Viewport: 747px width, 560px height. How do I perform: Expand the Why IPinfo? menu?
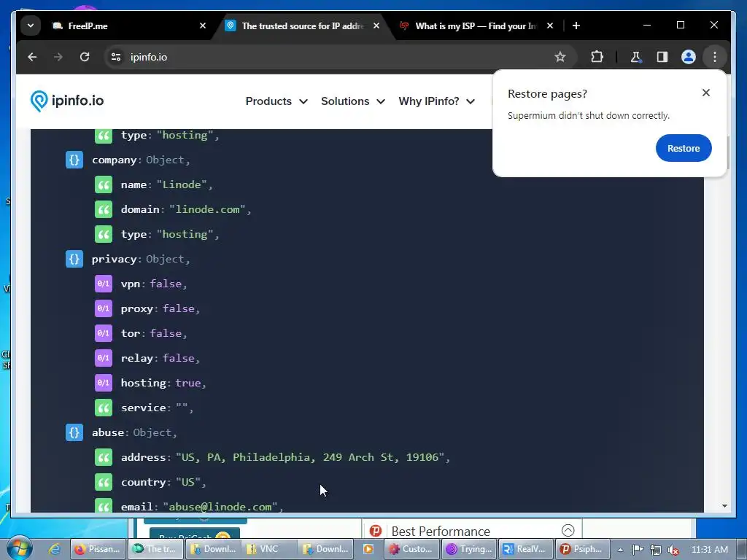[436, 101]
